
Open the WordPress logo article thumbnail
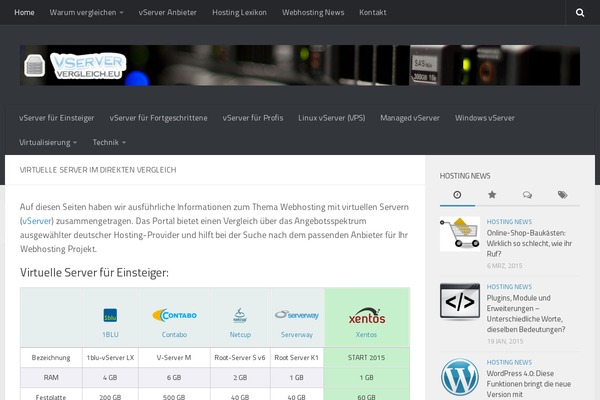[x=460, y=377]
